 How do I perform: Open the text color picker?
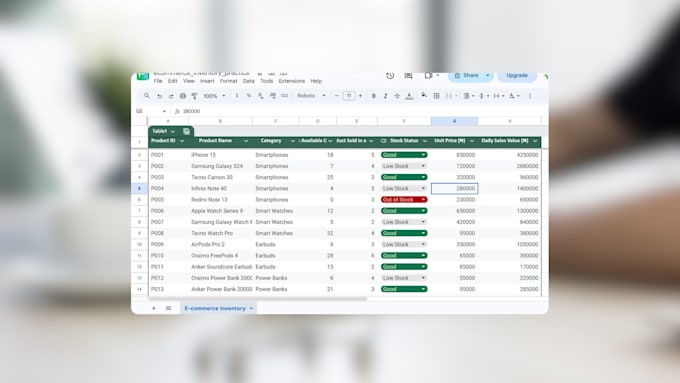pos(409,96)
